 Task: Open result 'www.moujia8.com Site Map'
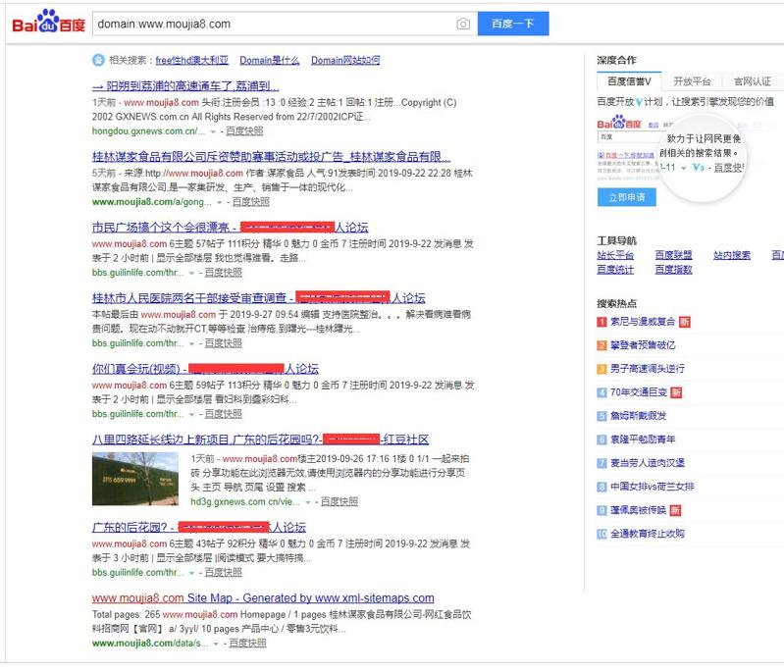click(263, 598)
